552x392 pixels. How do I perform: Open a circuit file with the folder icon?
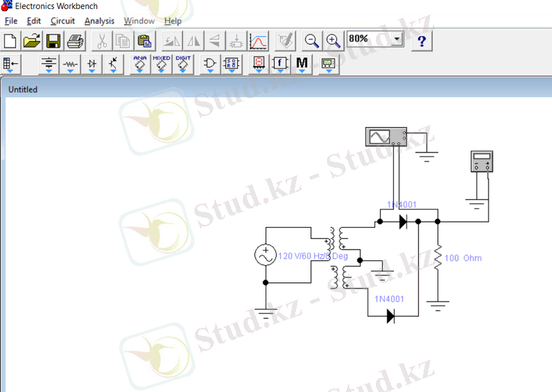point(32,41)
